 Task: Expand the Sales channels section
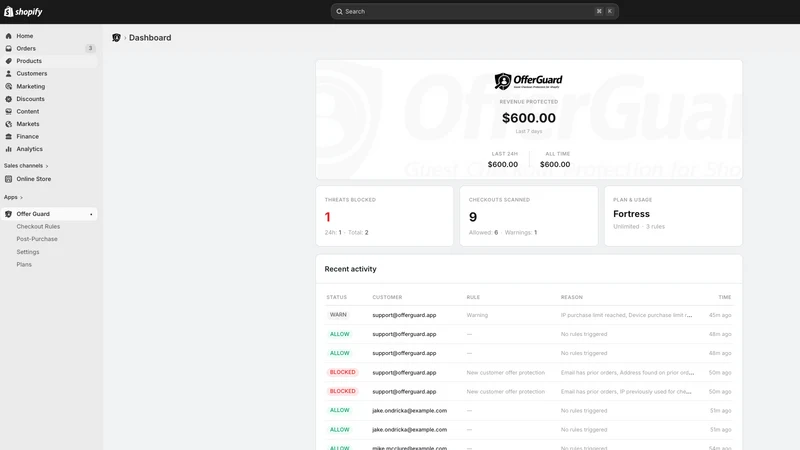pyautogui.click(x=26, y=166)
